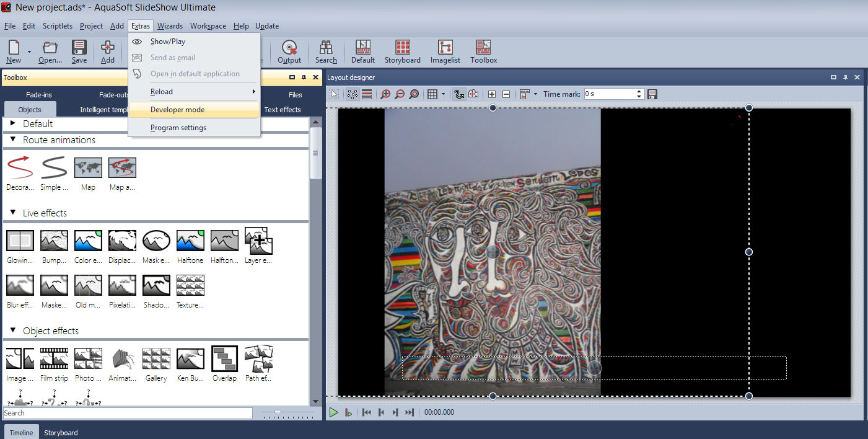Toggle the dotted points display in Layout designer
The width and height of the screenshot is (868, 439).
point(353,94)
